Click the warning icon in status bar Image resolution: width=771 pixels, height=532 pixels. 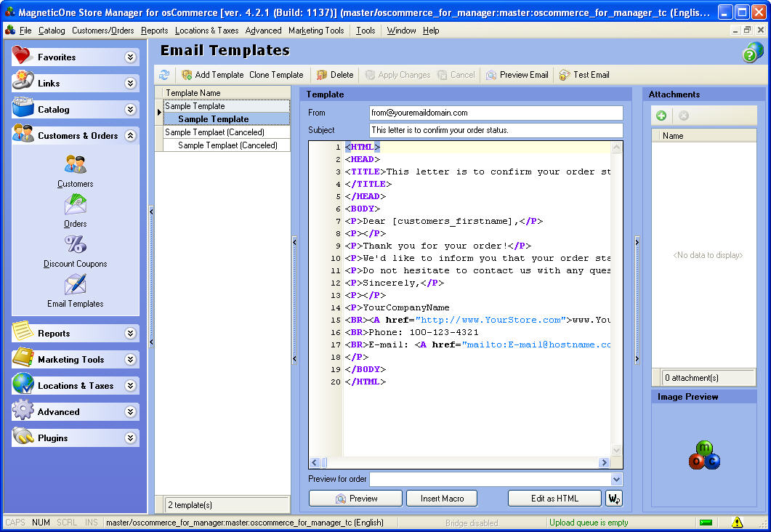click(737, 522)
